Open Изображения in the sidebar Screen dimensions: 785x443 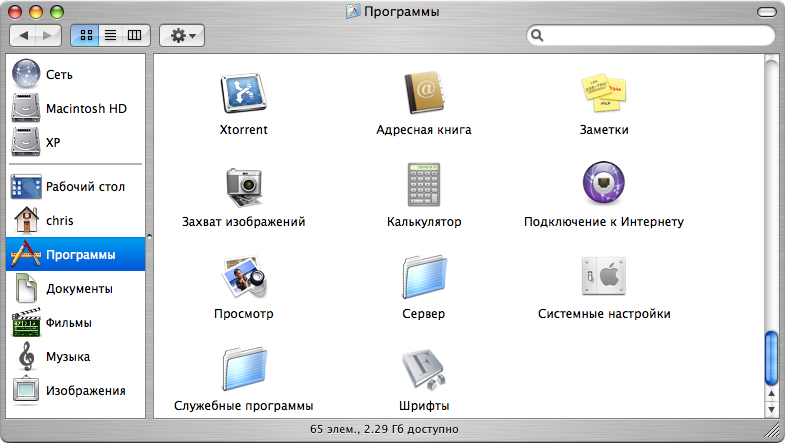76,390
